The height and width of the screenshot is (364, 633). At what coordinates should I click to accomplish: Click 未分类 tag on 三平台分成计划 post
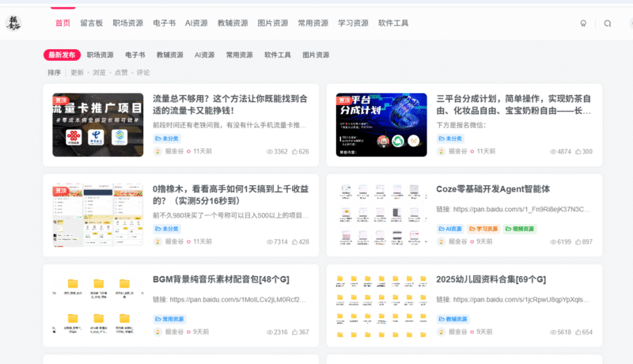pos(450,138)
